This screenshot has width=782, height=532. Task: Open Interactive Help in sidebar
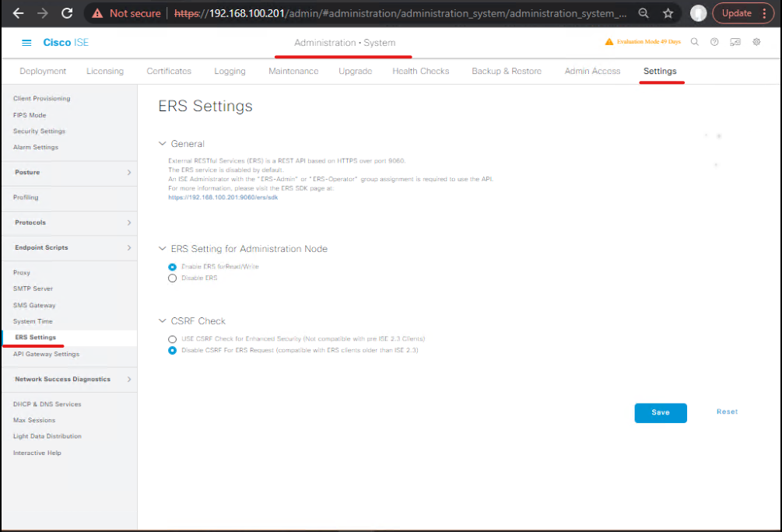37,453
